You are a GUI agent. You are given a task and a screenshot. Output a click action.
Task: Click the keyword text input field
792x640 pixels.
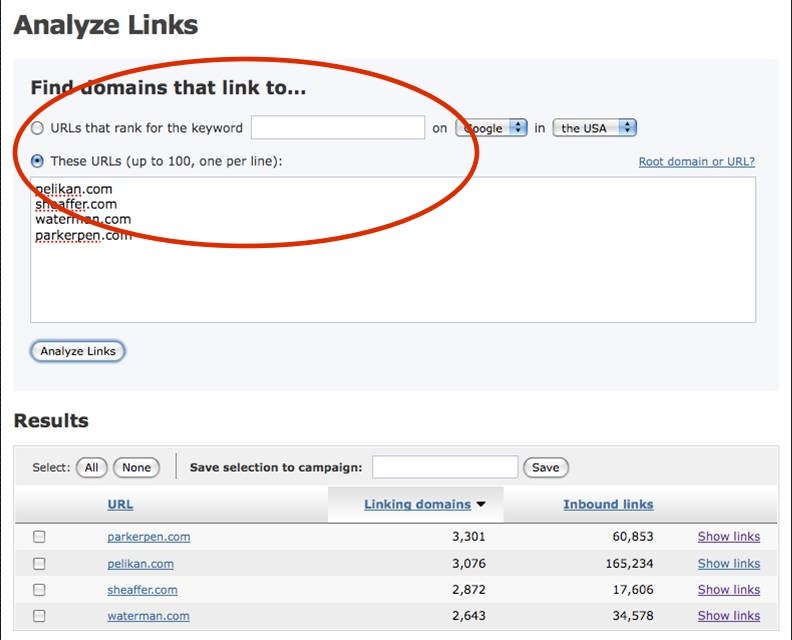pos(337,127)
